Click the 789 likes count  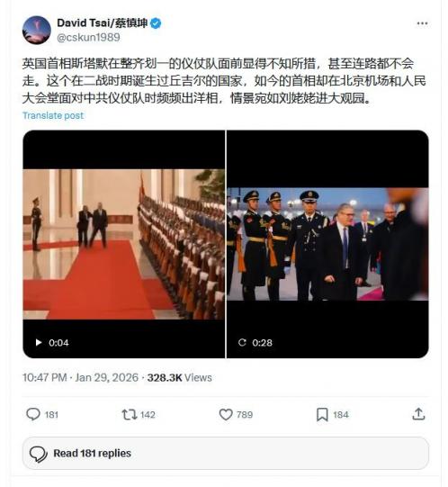point(245,415)
